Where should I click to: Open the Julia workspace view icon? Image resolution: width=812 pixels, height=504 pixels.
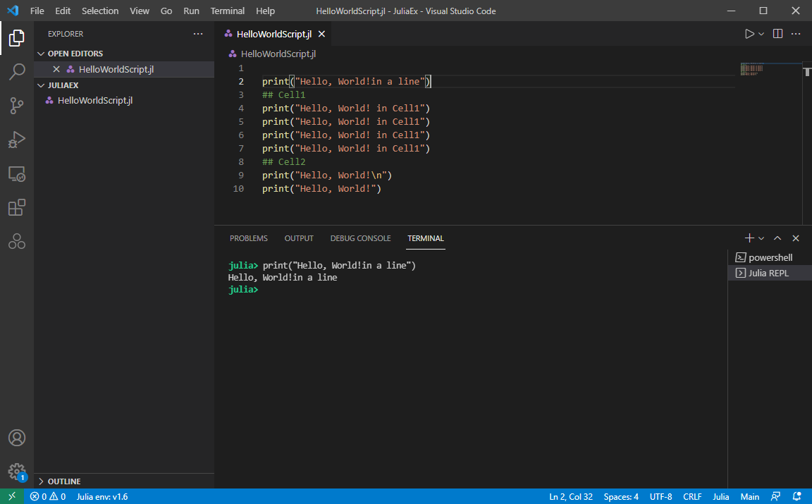click(x=17, y=241)
